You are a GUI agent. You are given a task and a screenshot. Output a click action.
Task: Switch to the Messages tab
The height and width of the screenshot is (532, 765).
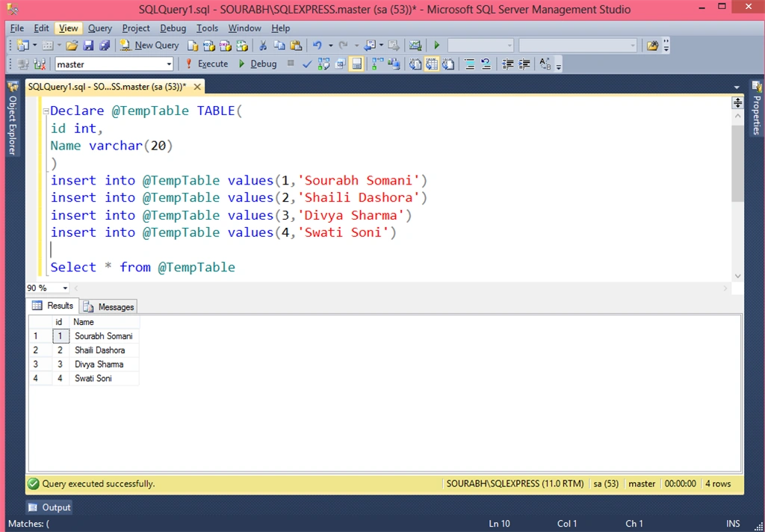108,306
